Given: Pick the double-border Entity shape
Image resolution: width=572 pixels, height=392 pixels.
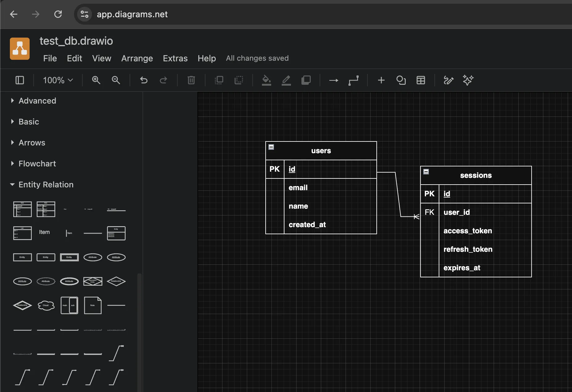Looking at the screenshot, I should [69, 257].
